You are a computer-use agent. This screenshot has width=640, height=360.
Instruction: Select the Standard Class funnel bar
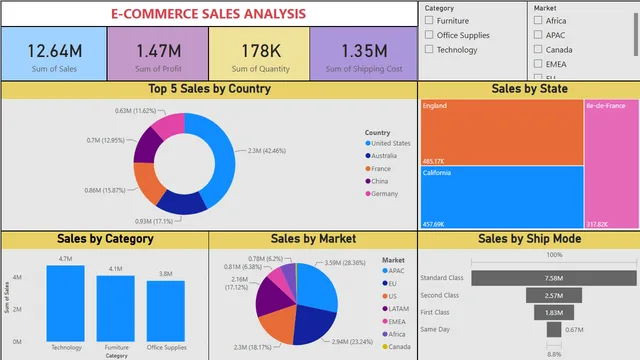pos(554,278)
